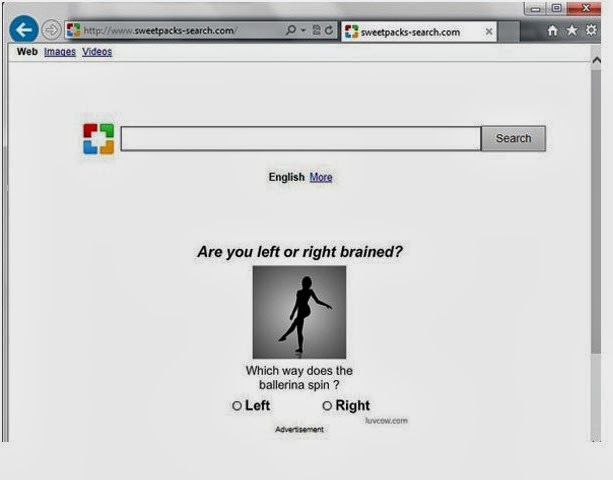Select the Left radio button
This screenshot has height=480, width=613.
pyautogui.click(x=237, y=406)
